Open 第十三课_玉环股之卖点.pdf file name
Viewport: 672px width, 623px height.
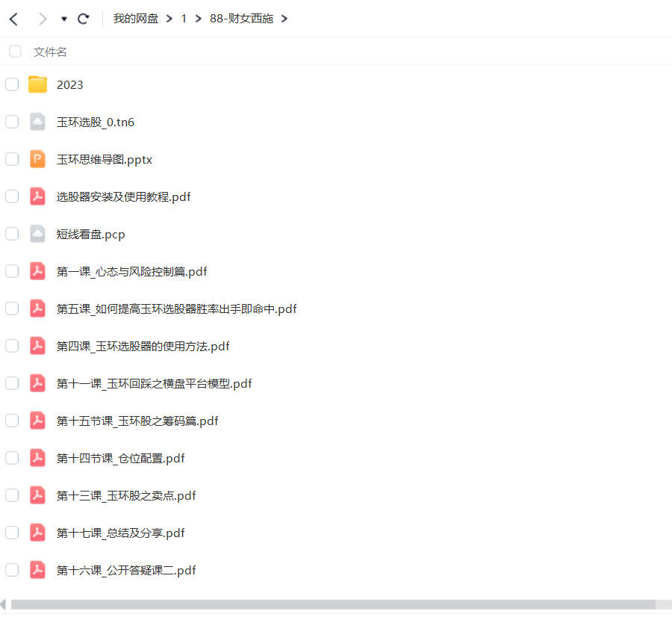point(126,495)
